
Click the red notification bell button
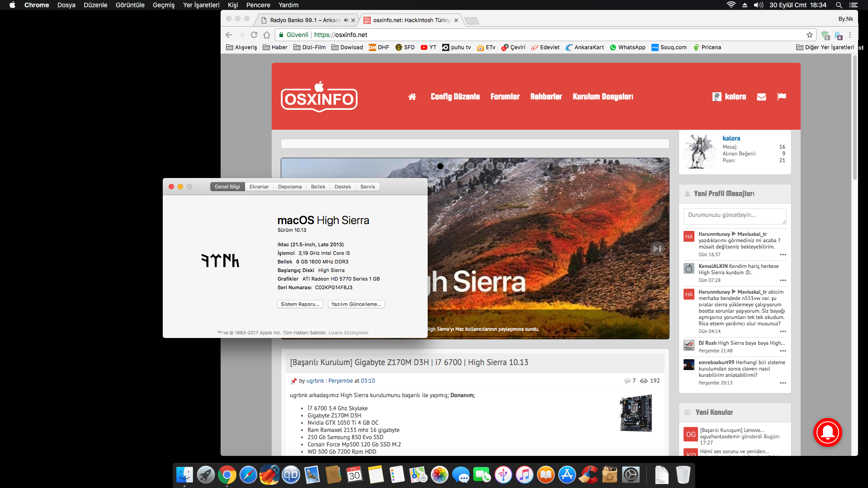pyautogui.click(x=827, y=432)
